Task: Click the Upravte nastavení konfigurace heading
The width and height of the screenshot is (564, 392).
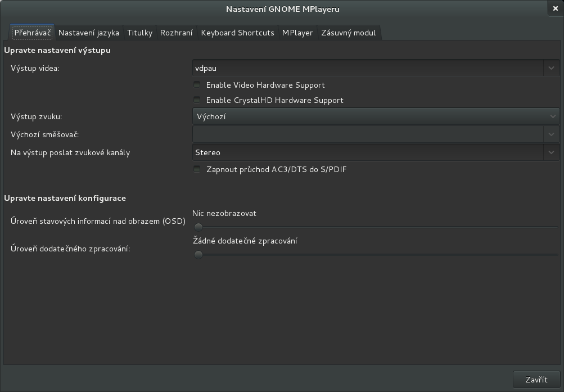Action: pos(65,198)
